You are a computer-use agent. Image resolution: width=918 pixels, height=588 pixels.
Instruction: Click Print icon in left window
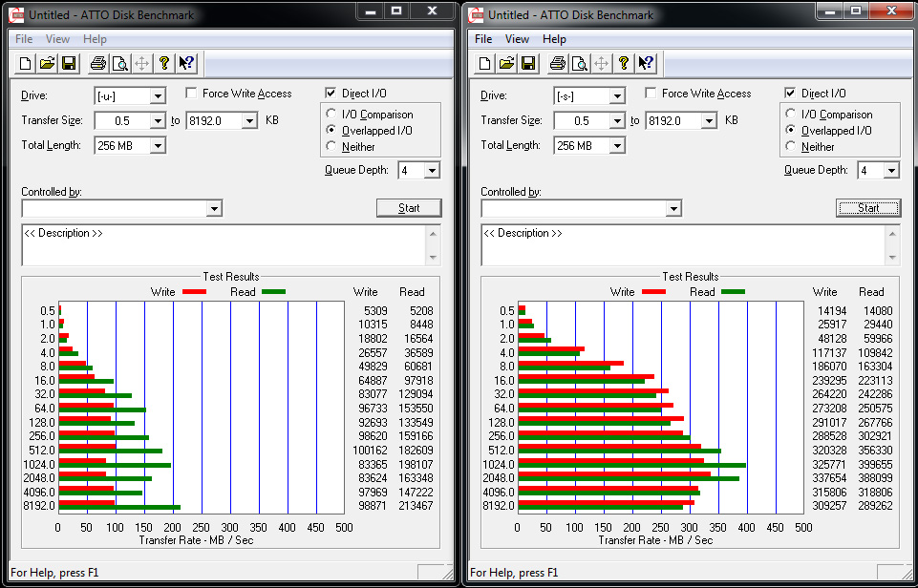(x=97, y=63)
